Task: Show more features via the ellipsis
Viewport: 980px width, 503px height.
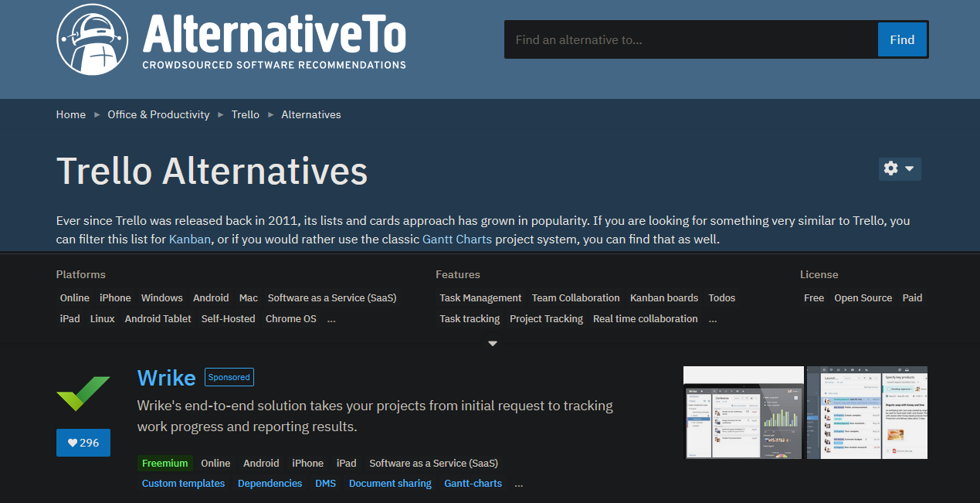Action: tap(713, 318)
